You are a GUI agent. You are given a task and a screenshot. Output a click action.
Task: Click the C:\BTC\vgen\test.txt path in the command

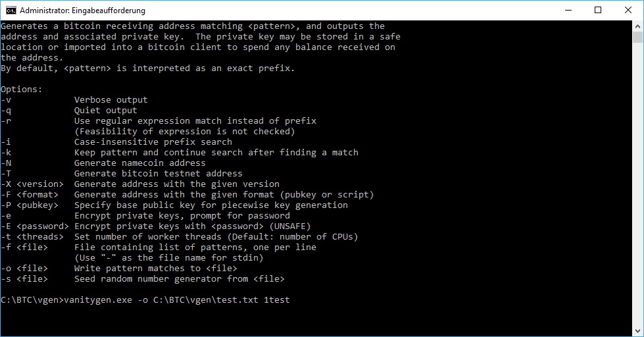click(x=206, y=300)
